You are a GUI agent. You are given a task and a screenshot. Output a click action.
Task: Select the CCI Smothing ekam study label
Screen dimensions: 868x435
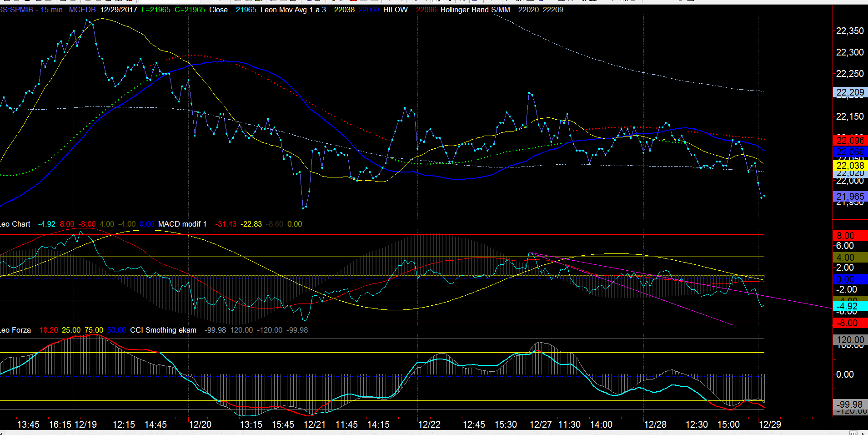[163, 330]
